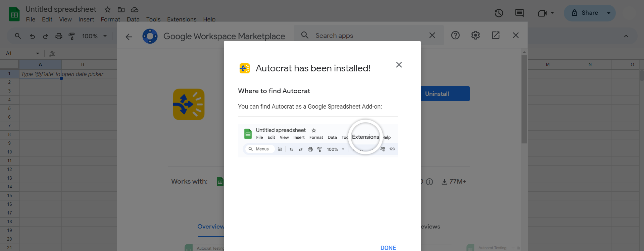This screenshot has width=644, height=251.
Task: Click the rating info icon
Action: [429, 182]
